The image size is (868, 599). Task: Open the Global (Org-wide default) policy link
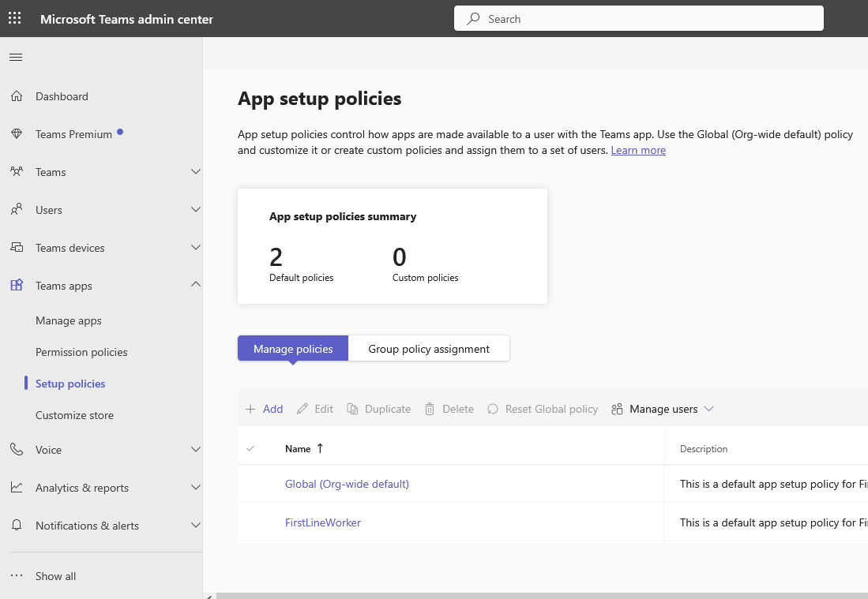point(347,484)
